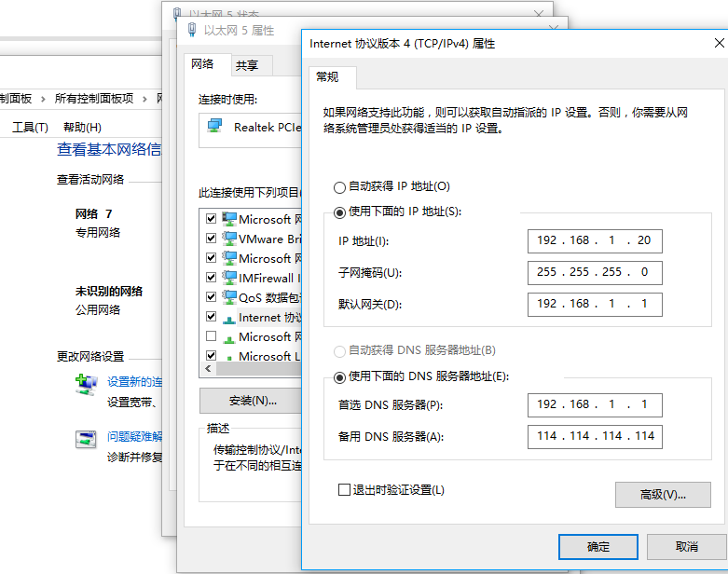Enable validate settings upon exit checkbox
This screenshot has height=574, width=728.
pyautogui.click(x=344, y=490)
